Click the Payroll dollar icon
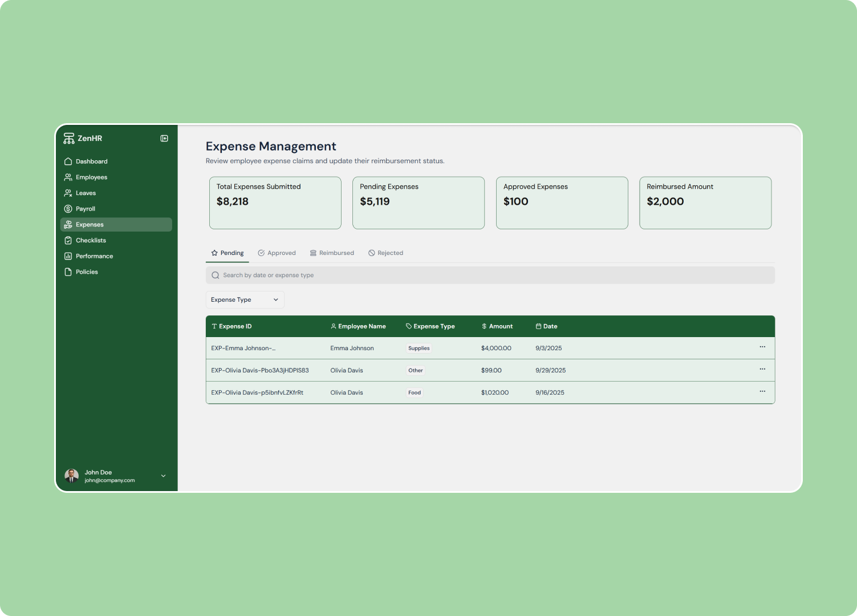 [68, 209]
